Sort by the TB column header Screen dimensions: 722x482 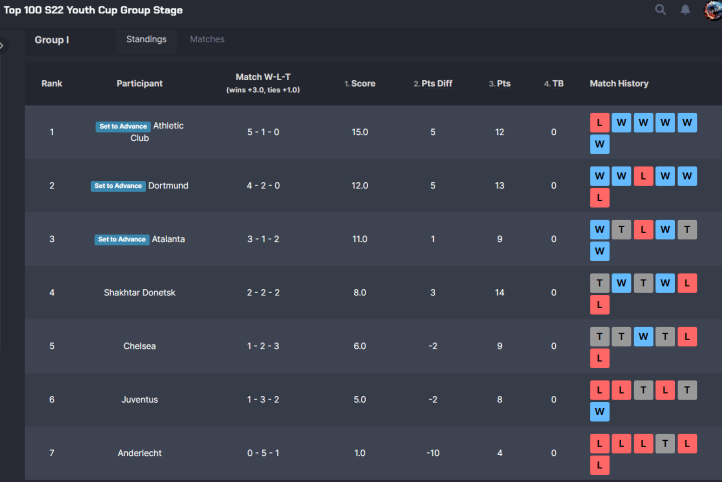[555, 84]
